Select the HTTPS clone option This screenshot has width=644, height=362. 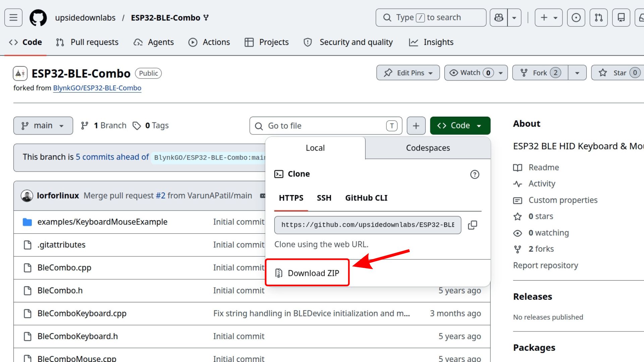point(291,198)
